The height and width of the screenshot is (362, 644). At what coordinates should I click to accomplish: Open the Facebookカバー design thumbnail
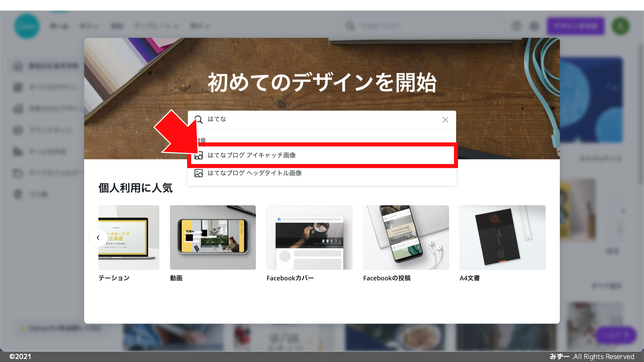click(309, 237)
